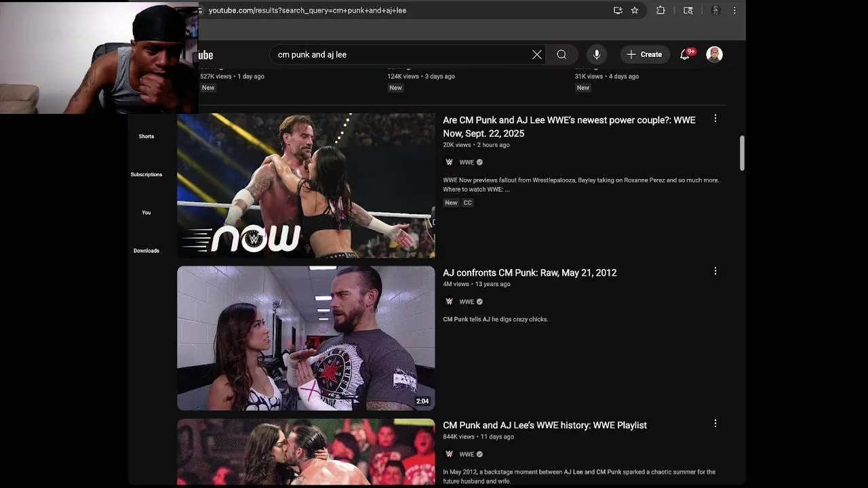868x488 pixels.
Task: Click the WWE channel name under the WWE Now video
Action: coord(467,162)
